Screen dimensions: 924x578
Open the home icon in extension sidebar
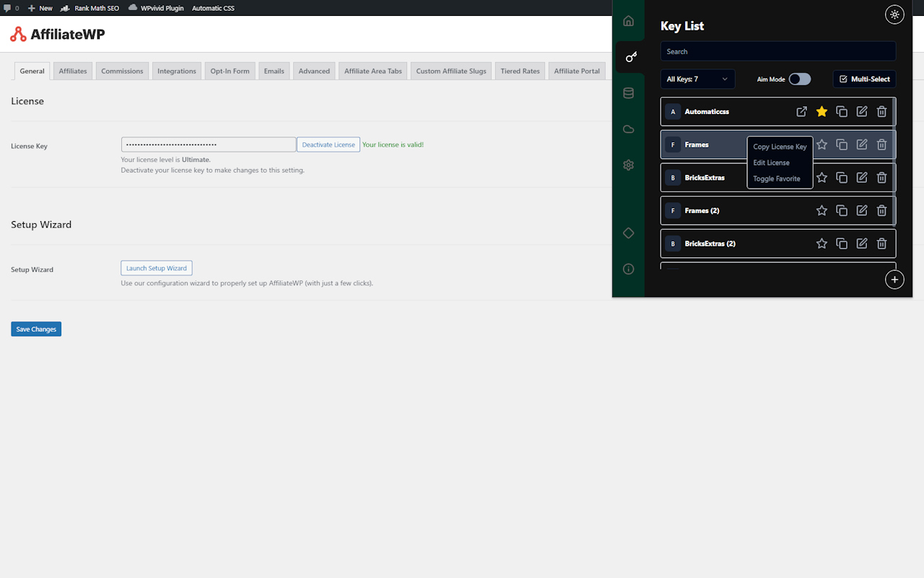tap(628, 21)
